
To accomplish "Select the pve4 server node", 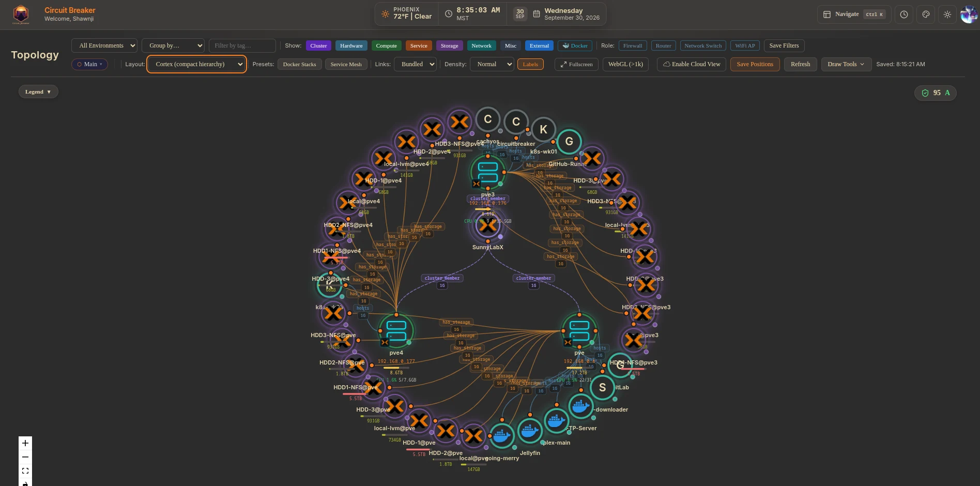I will click(396, 331).
